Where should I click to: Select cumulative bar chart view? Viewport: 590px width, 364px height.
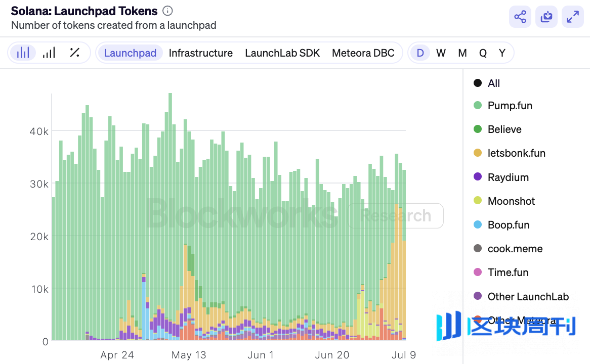coord(49,53)
